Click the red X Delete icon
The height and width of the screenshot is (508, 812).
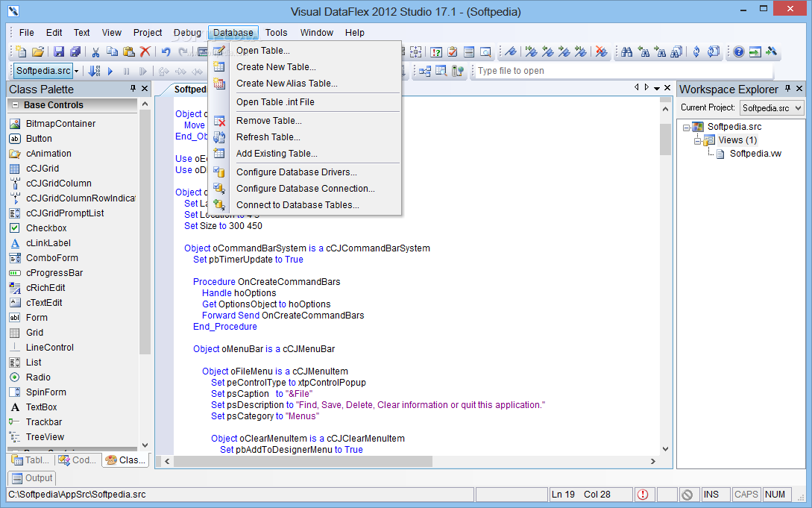145,51
